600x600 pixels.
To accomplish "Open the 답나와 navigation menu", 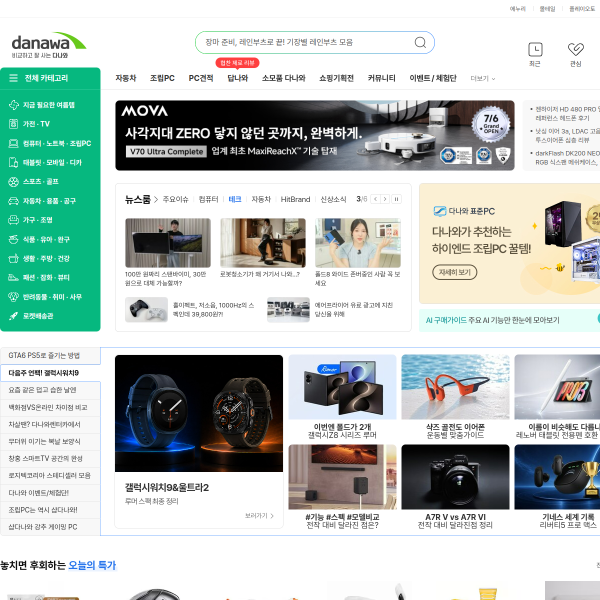I will pyautogui.click(x=238, y=78).
